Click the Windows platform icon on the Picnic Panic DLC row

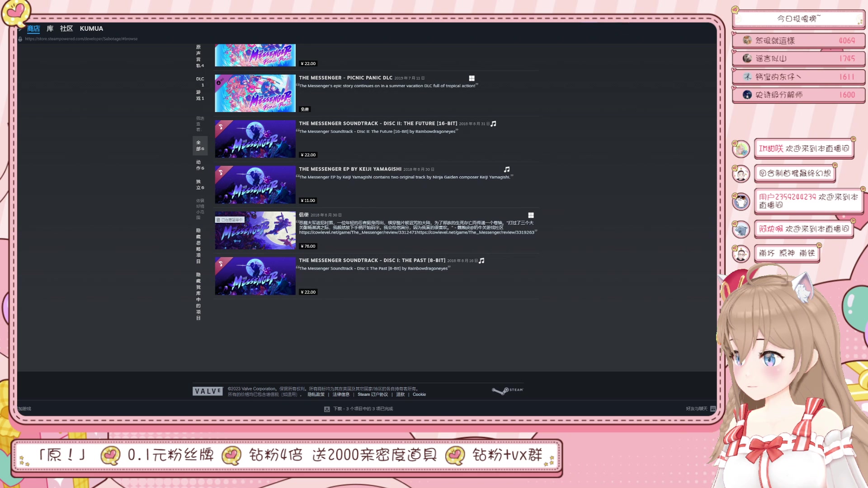point(472,78)
